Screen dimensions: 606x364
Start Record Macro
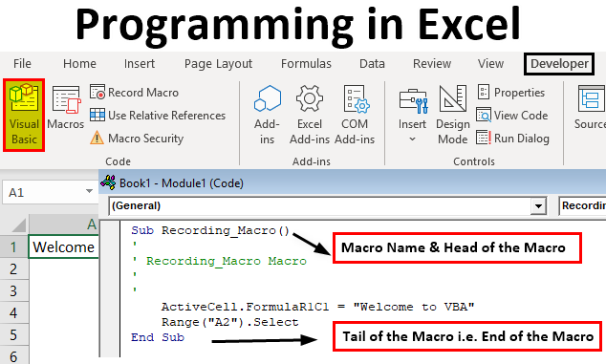(x=135, y=93)
